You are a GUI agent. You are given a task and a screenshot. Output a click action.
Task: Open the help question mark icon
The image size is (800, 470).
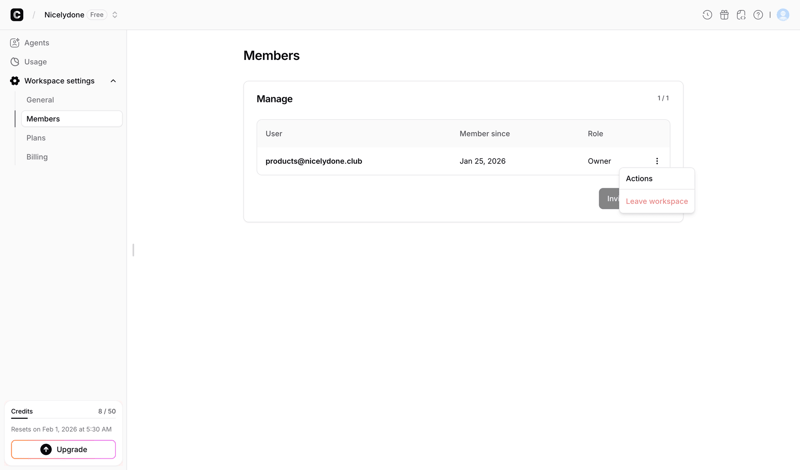[x=758, y=15]
